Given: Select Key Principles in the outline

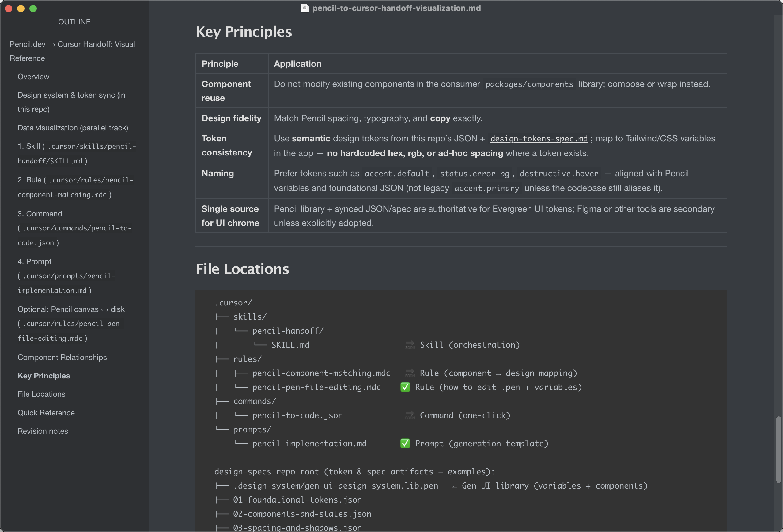Looking at the screenshot, I should [x=44, y=375].
